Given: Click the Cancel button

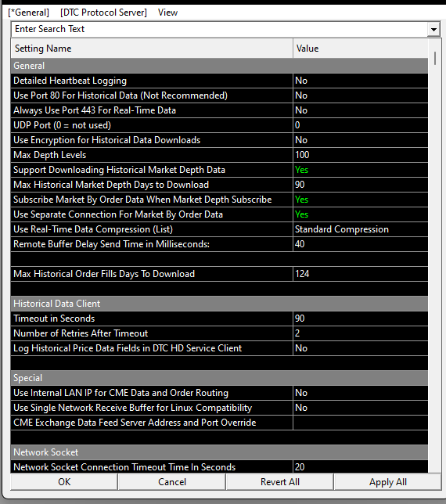Looking at the screenshot, I should pos(172,482).
